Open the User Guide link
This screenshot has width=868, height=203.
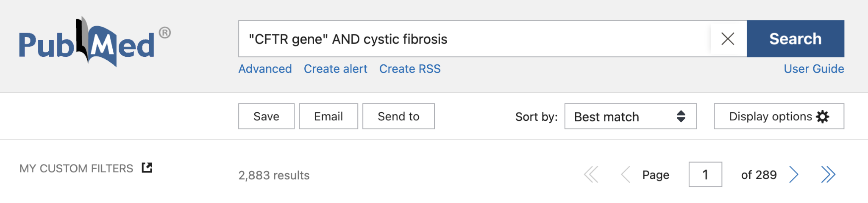point(814,69)
